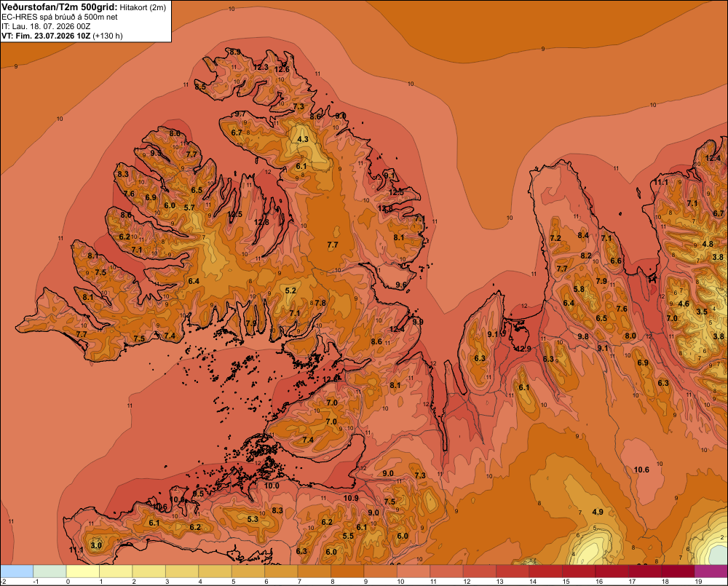Click the initial time 'IT: Lau. 18. 07. 2026 00Z'
Screen dimensions: 728x586
click(46, 26)
